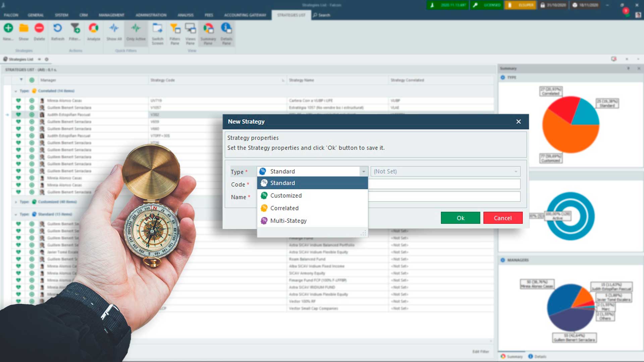Click the green Ok button
The width and height of the screenshot is (644, 362).
click(x=460, y=218)
